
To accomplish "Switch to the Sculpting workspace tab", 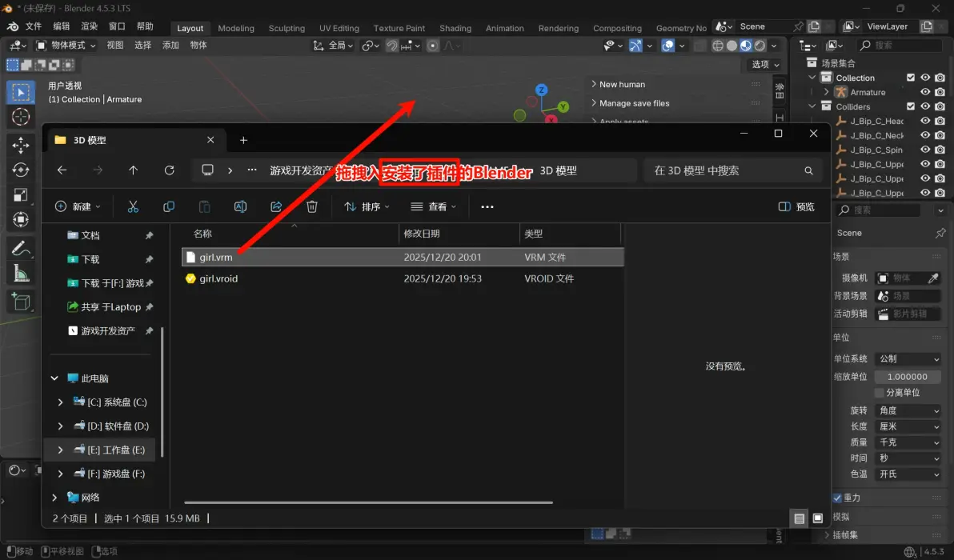I will pos(287,28).
